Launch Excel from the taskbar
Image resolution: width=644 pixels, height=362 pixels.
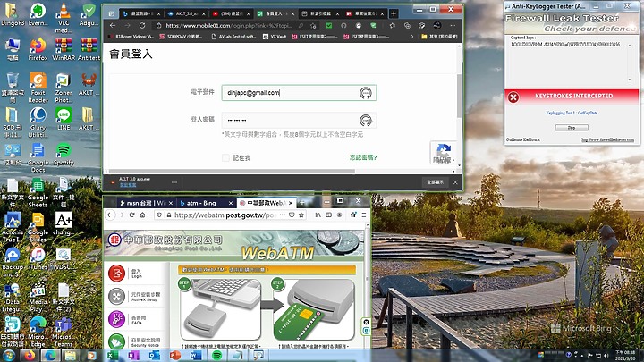coord(113,355)
